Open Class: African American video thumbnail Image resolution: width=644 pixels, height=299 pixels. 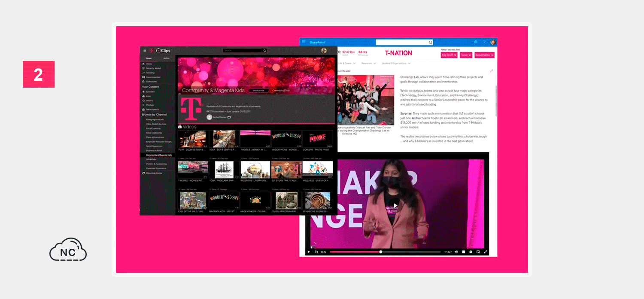coord(286,201)
